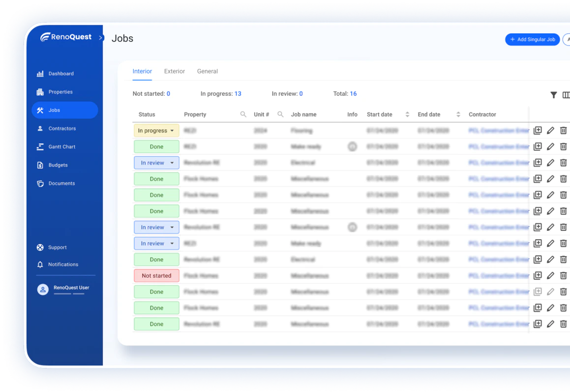This screenshot has height=392, width=570.
Task: Click the RenoQuest logo
Action: point(66,37)
